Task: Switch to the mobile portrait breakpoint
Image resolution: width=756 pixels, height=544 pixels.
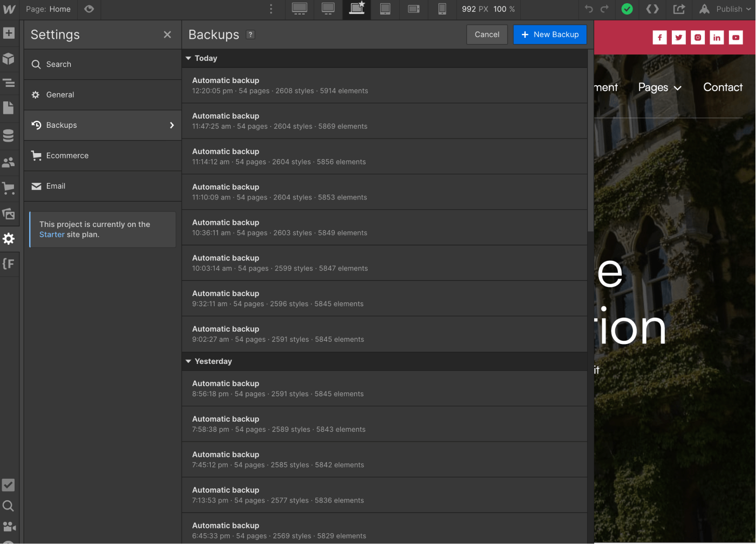Action: point(442,9)
